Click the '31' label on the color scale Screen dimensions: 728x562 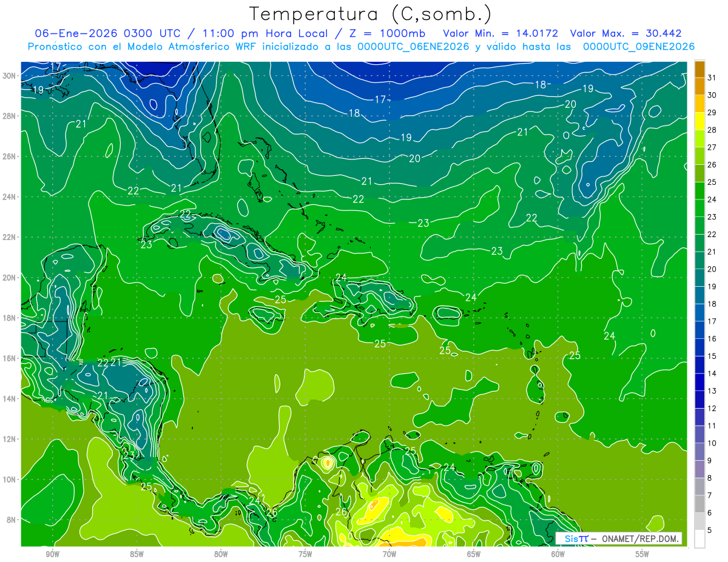point(713,78)
